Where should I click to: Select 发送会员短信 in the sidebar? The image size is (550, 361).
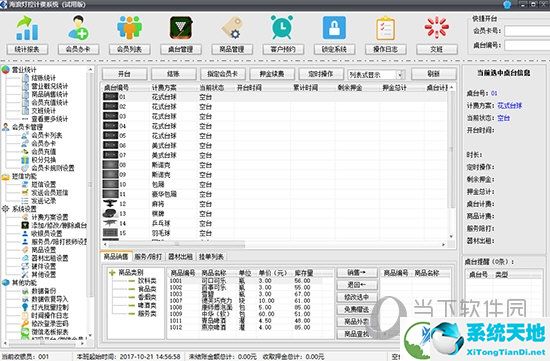49,193
